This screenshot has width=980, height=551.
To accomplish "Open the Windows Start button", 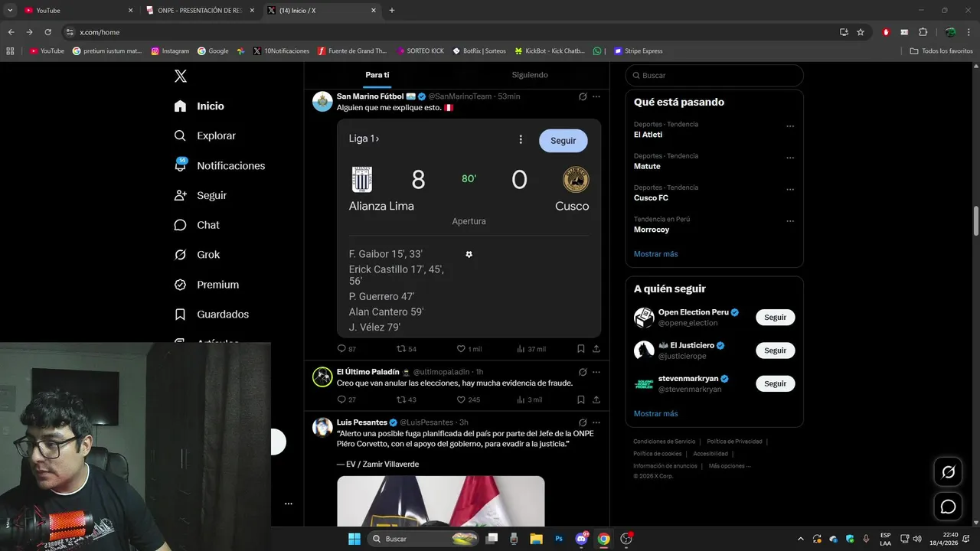I will (354, 539).
